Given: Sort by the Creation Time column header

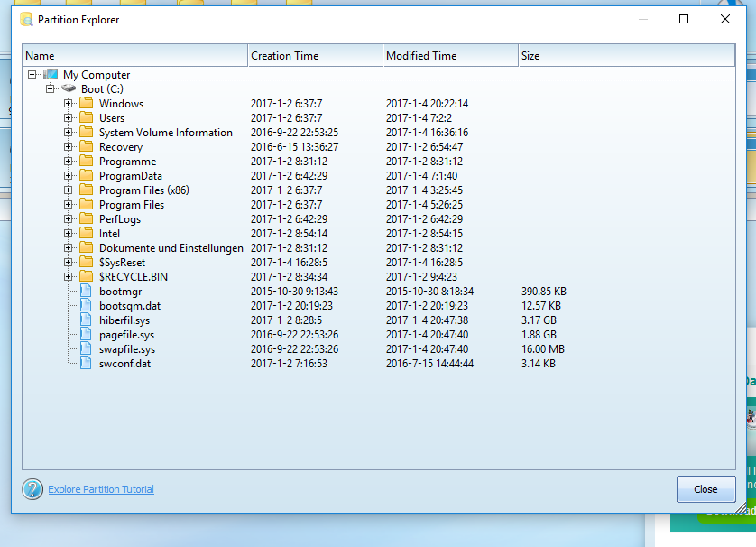Looking at the screenshot, I should click(x=316, y=55).
